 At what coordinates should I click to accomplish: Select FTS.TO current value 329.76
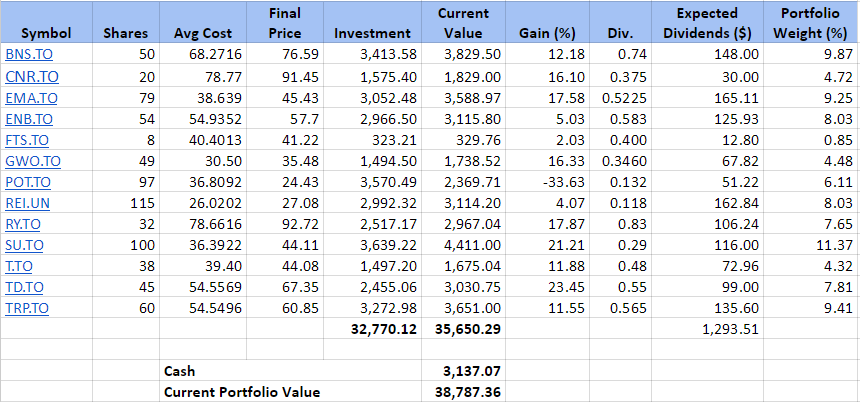[463, 140]
